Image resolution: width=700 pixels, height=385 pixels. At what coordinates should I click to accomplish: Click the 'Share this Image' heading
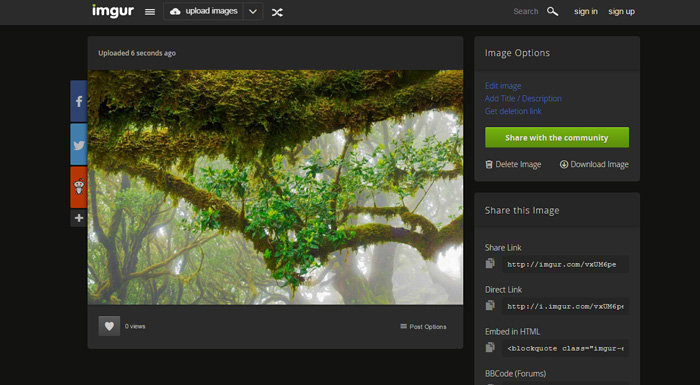tap(522, 210)
